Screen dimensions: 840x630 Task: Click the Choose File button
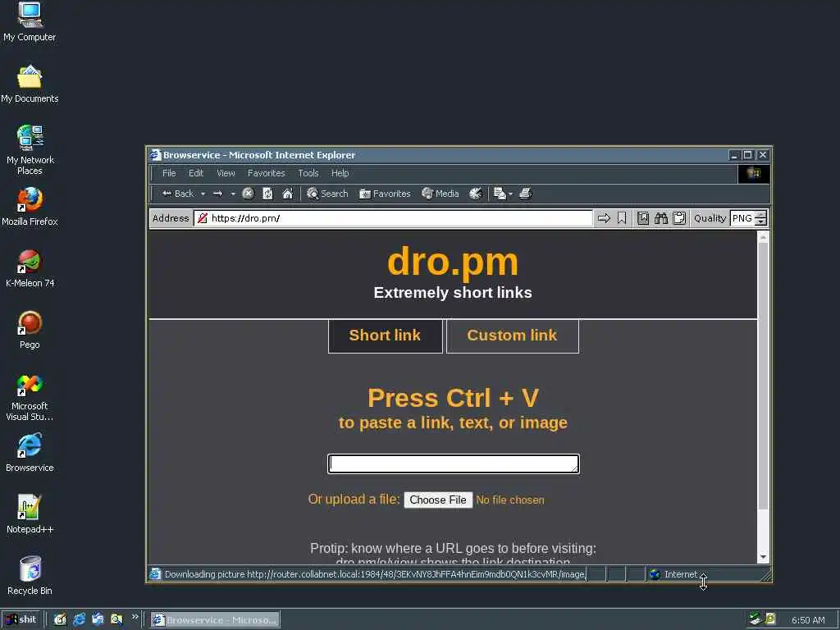click(438, 500)
